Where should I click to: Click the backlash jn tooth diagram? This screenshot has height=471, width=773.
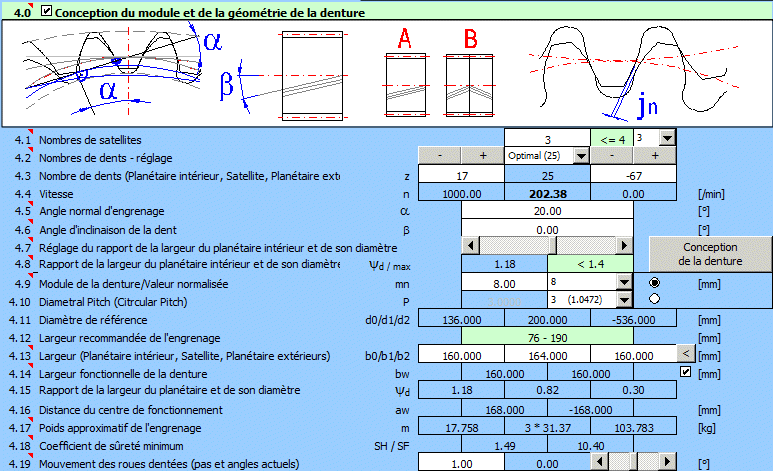633,72
